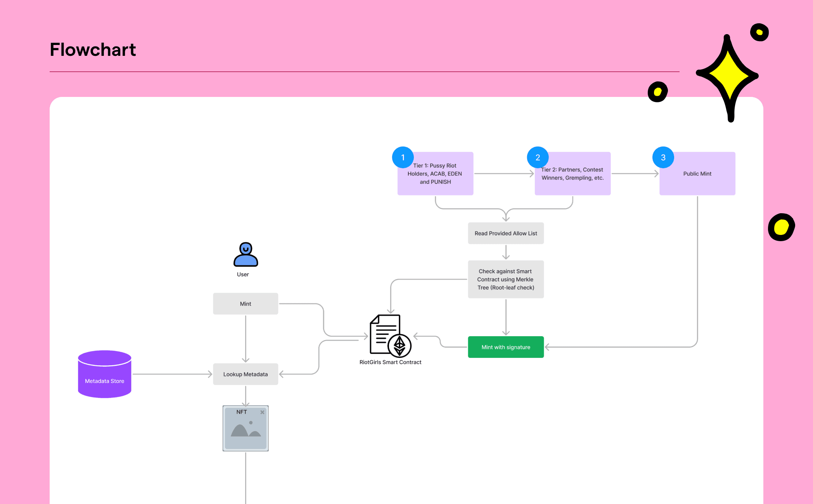
Task: Click the large yellow star decoration
Action: pos(728,76)
